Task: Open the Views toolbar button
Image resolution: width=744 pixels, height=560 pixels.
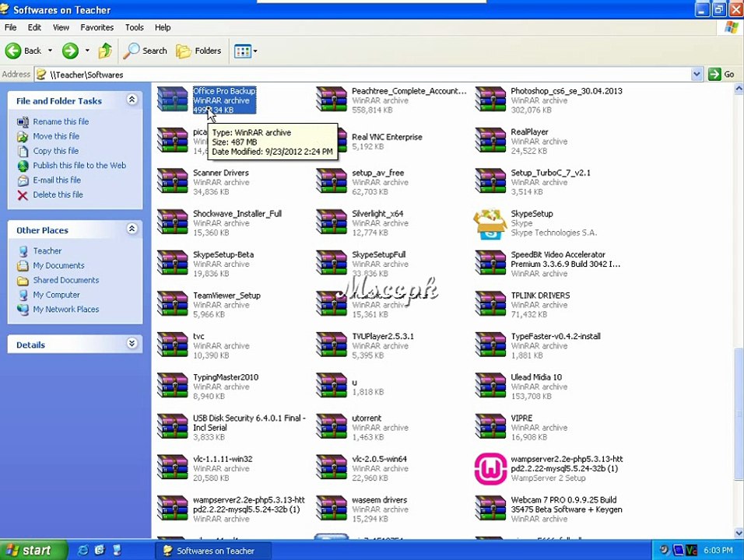Action: point(245,51)
